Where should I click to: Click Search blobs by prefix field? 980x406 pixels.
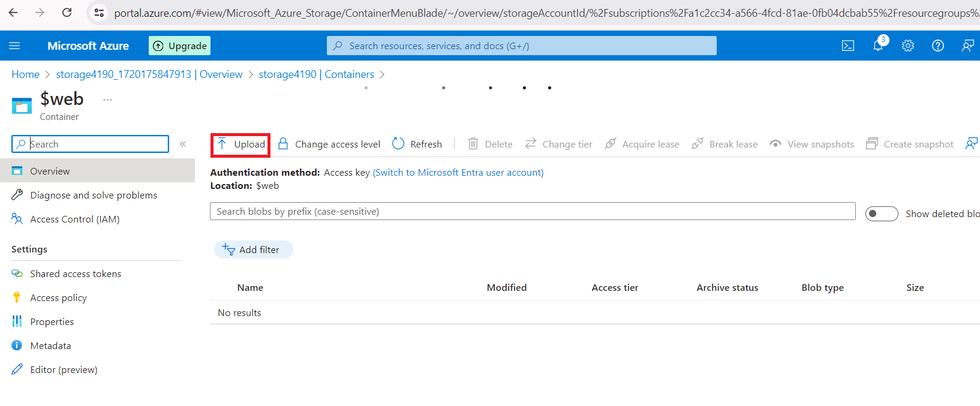click(533, 211)
